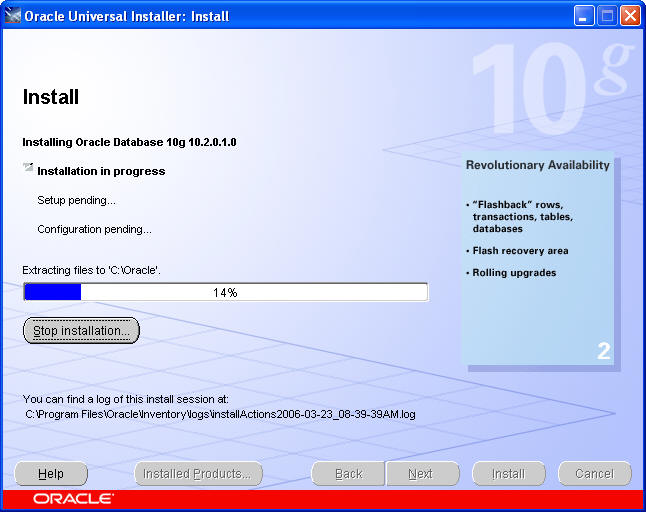The width and height of the screenshot is (646, 512).
Task: Close the Oracle Universal Installer window
Action: [x=630, y=16]
